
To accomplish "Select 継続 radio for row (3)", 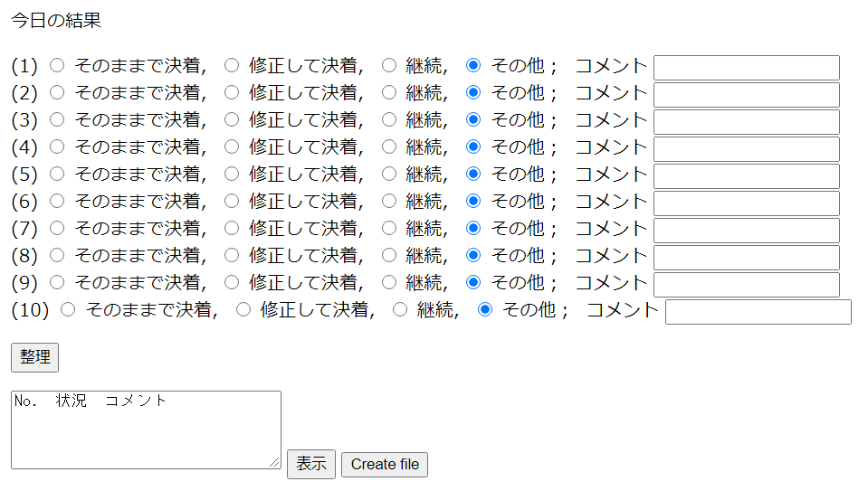I will click(389, 119).
